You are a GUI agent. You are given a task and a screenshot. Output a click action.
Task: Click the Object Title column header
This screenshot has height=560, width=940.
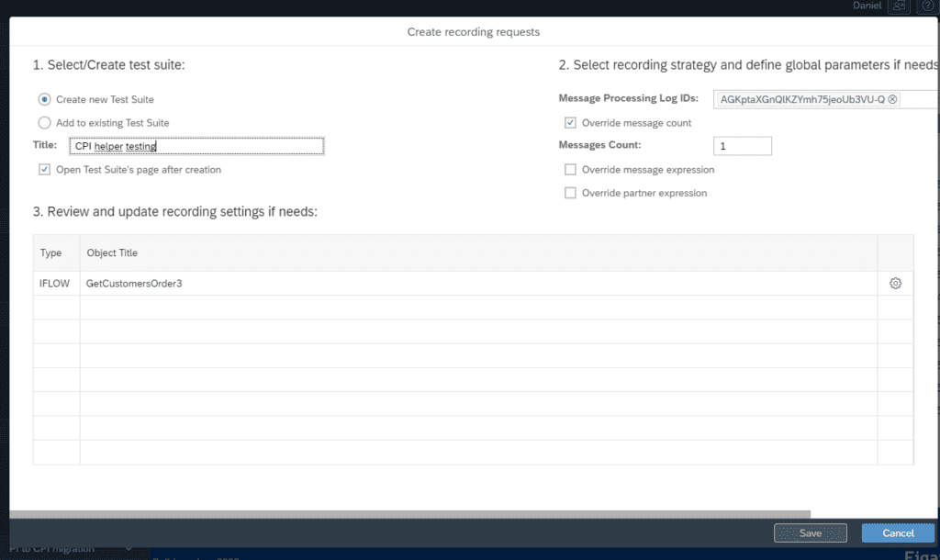[x=478, y=253]
